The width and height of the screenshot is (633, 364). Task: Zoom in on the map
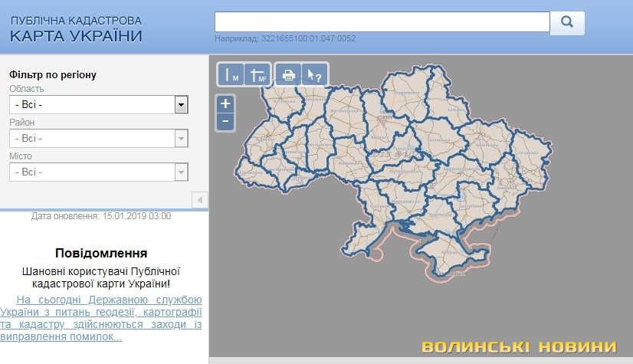coord(225,103)
